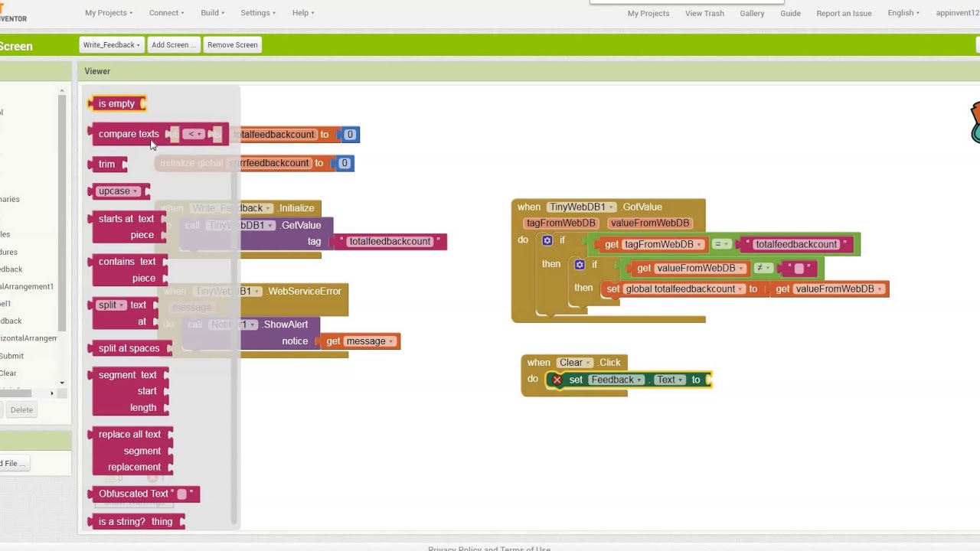
Task: Select the 'set global totalfeedbackcount' block
Action: point(685,289)
